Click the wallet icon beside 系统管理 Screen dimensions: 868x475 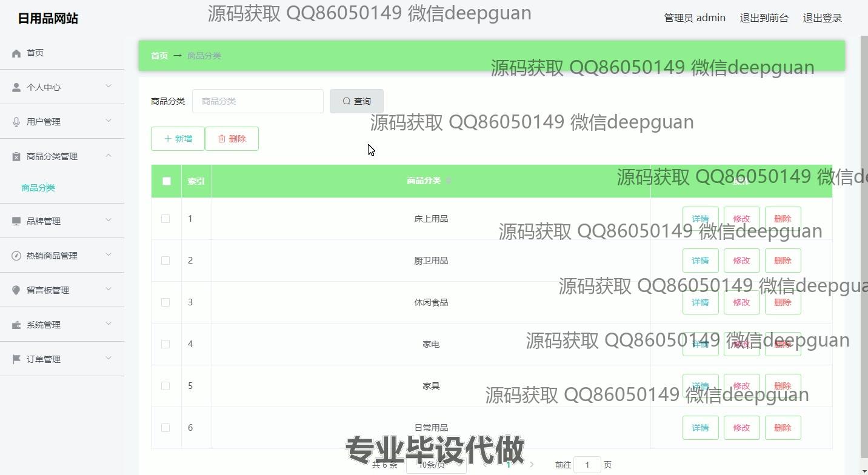click(16, 325)
